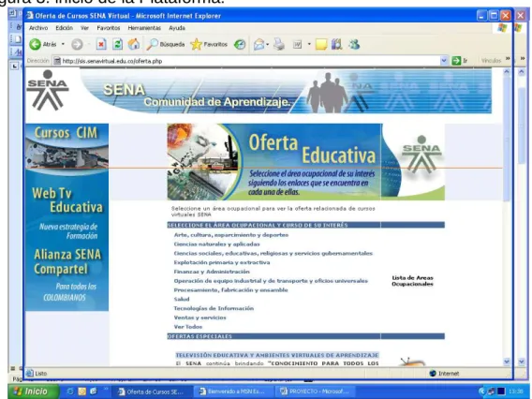
Task: Open the Herramientas menu
Action: (144, 28)
